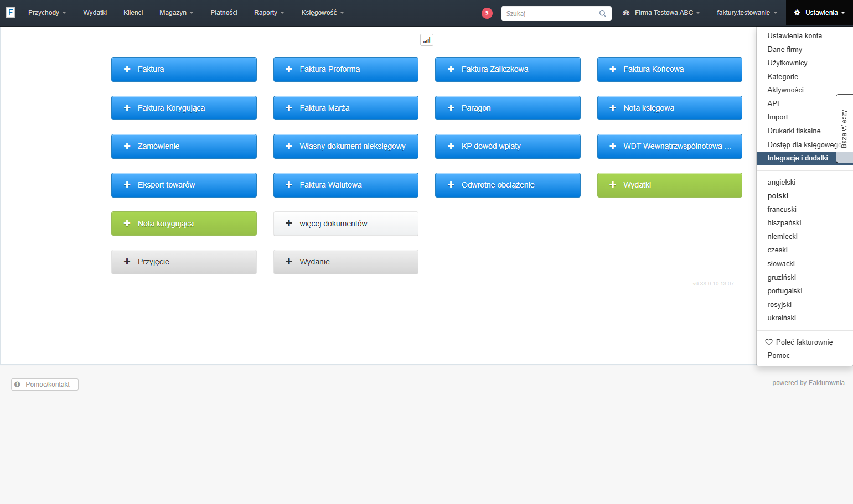The height and width of the screenshot is (504, 853).
Task: Open API settings entry
Action: pos(773,103)
